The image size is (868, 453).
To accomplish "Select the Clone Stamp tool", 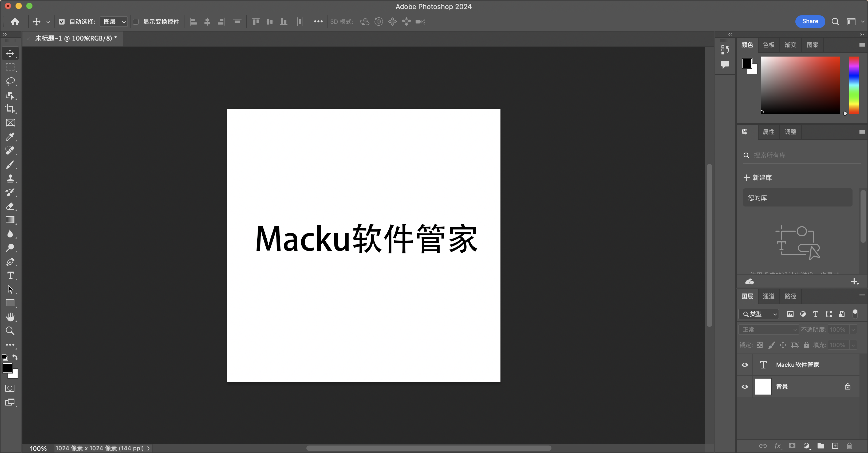I will tap(10, 178).
